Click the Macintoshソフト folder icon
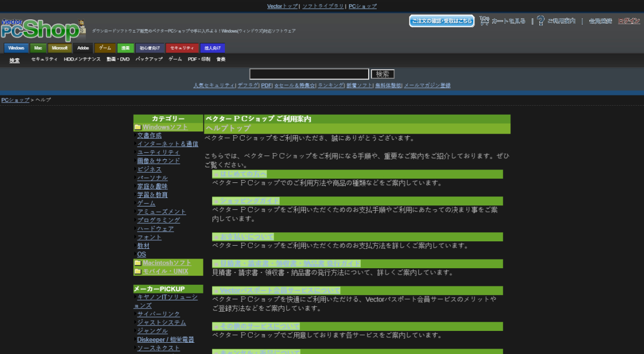This screenshot has height=354, width=644. 138,263
